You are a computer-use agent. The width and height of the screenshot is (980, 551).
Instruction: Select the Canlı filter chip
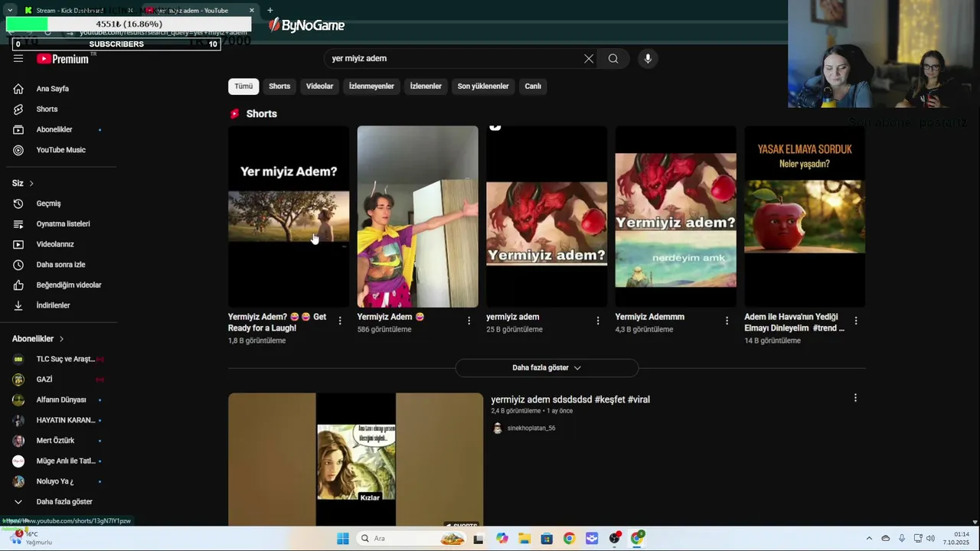533,86
